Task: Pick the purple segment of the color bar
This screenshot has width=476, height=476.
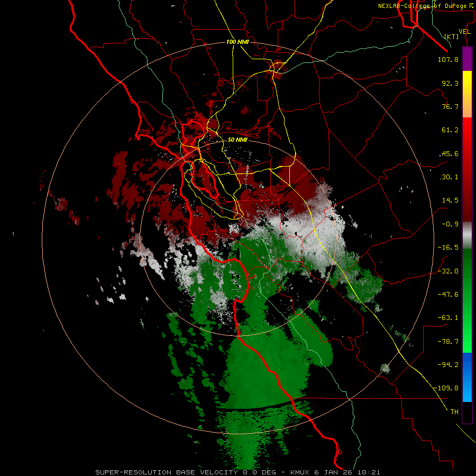Action: pyautogui.click(x=467, y=59)
